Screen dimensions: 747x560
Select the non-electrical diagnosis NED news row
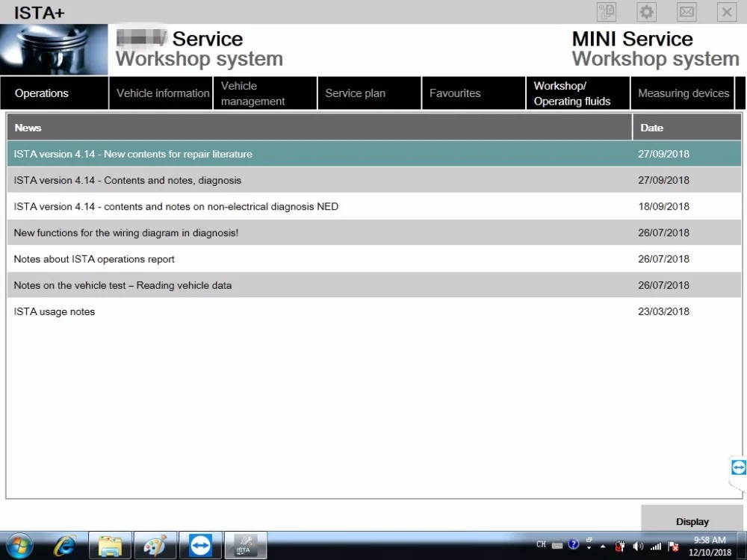pyautogui.click(x=374, y=206)
